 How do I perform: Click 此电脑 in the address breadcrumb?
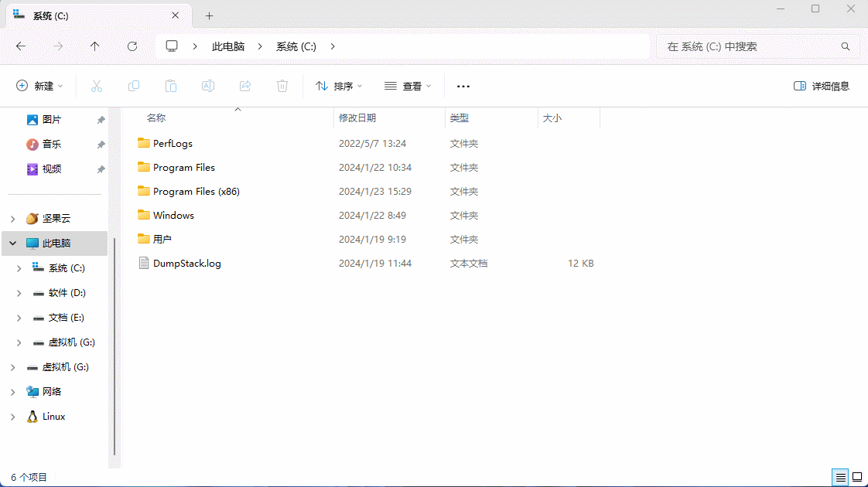[x=228, y=46]
